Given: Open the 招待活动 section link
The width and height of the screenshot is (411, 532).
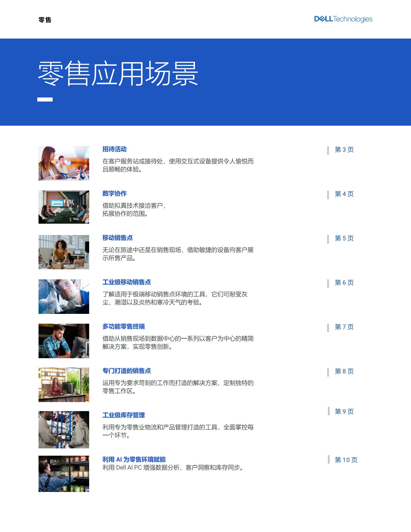Looking at the screenshot, I should click(x=114, y=149).
